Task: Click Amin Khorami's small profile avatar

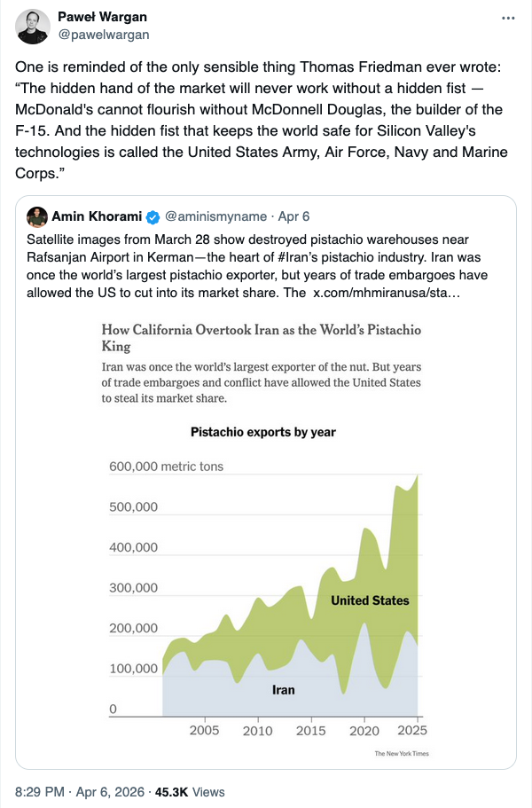Action: pos(37,216)
